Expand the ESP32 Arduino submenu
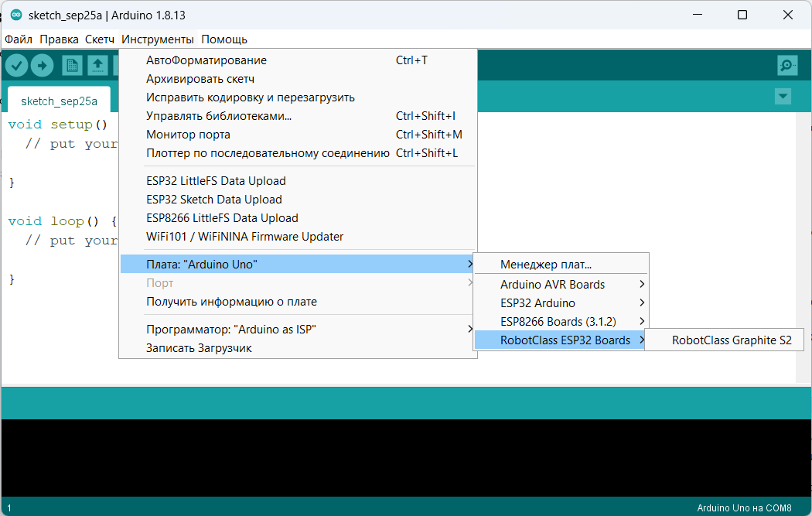This screenshot has width=812, height=516. point(561,303)
